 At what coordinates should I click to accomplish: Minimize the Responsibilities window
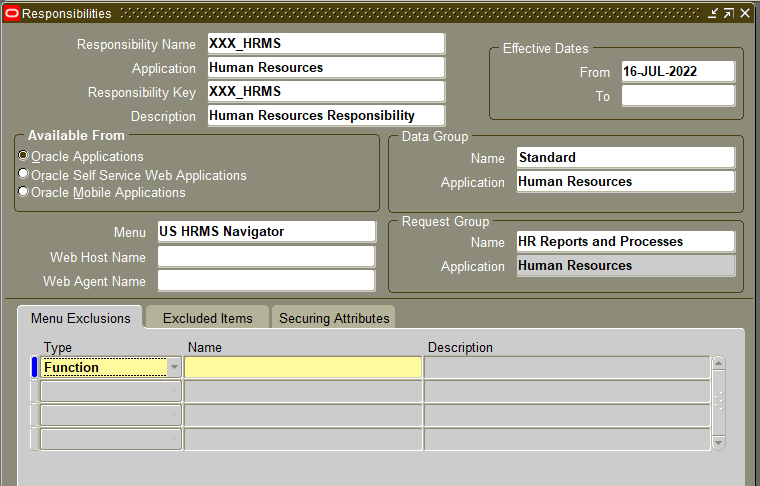(x=712, y=13)
